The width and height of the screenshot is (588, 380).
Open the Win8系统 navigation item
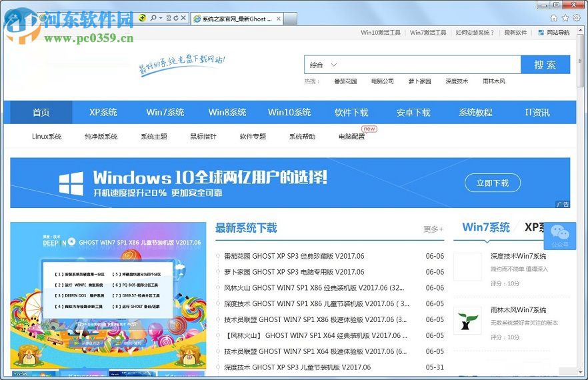click(x=227, y=112)
